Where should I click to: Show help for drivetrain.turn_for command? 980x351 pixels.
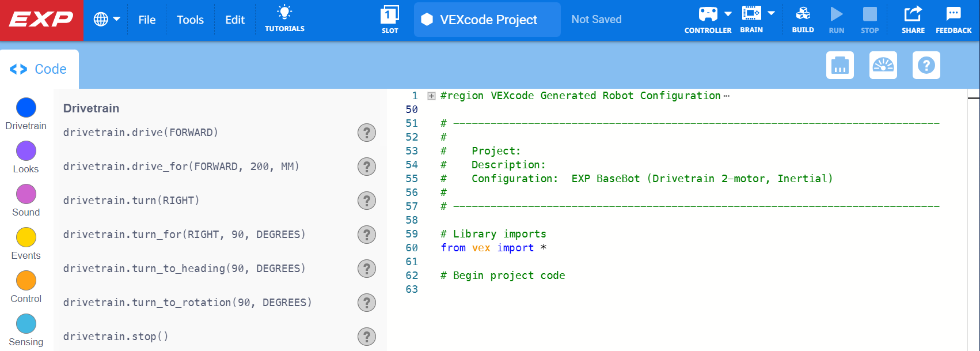tap(367, 235)
